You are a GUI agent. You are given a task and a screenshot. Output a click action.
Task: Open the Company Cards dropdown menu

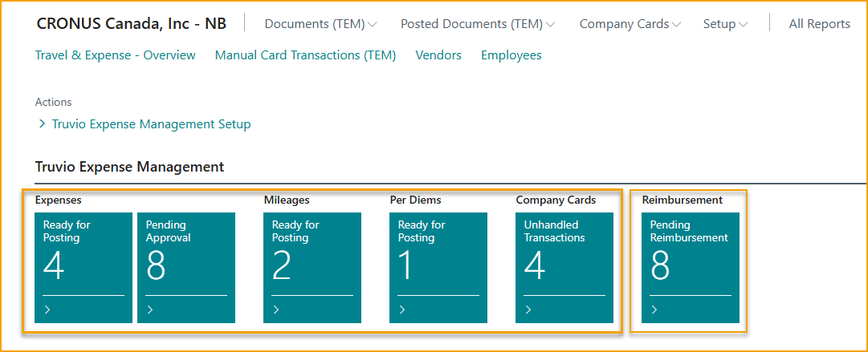(630, 24)
